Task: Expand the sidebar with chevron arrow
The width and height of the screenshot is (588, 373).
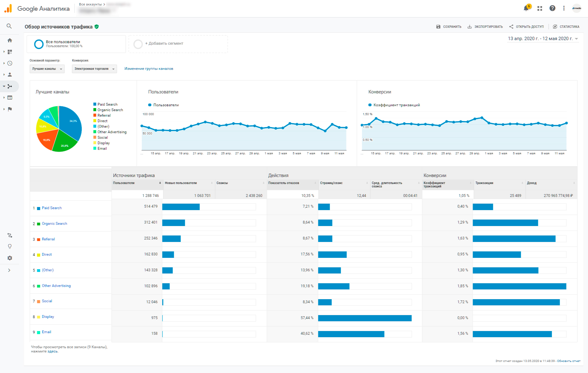Action: point(9,270)
